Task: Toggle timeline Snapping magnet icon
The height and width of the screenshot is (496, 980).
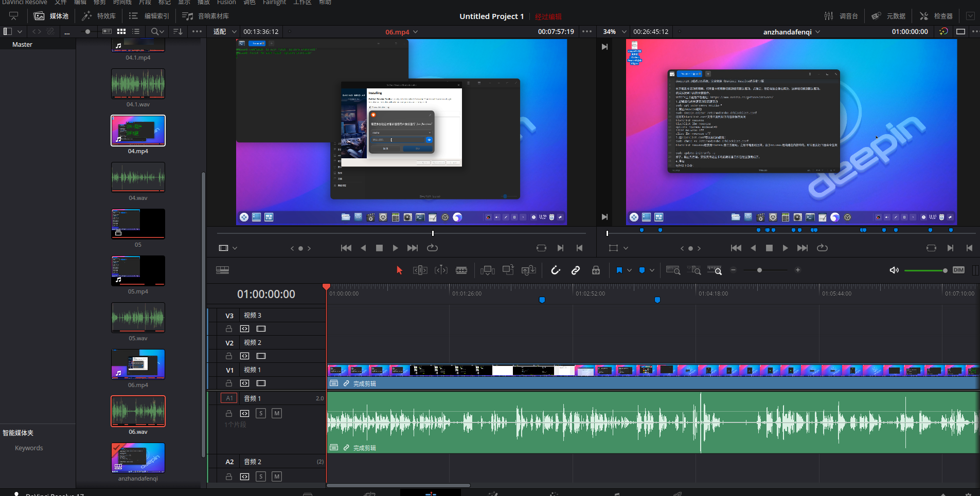Action: tap(556, 270)
